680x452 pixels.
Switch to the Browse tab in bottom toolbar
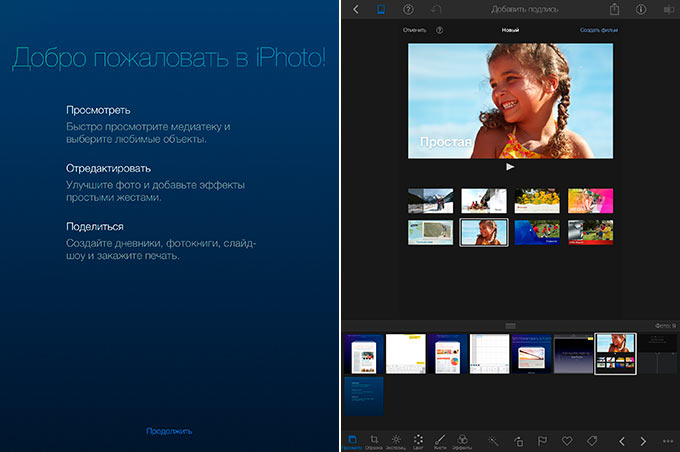coord(352,442)
